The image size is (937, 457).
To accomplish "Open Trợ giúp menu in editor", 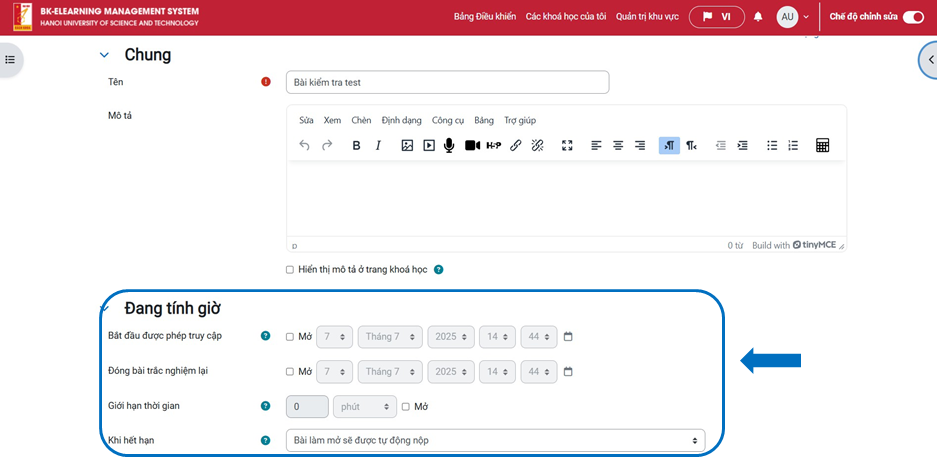I will (x=520, y=120).
